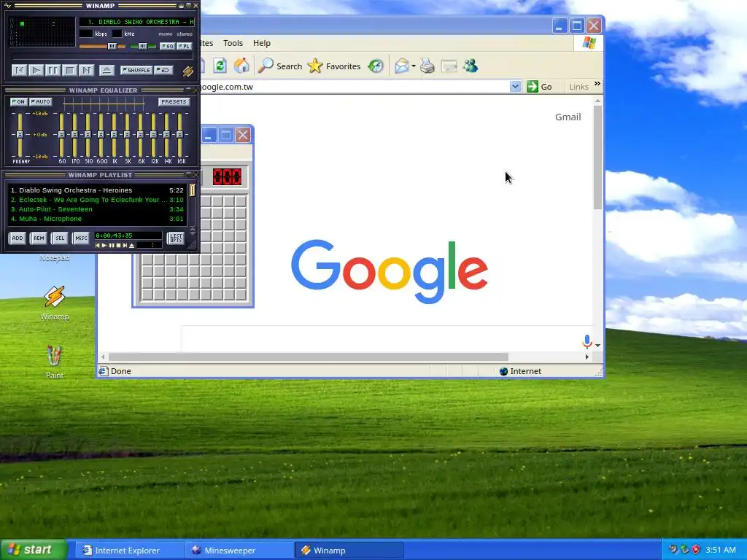
Task: Expand the address bar dropdown arrow
Action: click(515, 87)
